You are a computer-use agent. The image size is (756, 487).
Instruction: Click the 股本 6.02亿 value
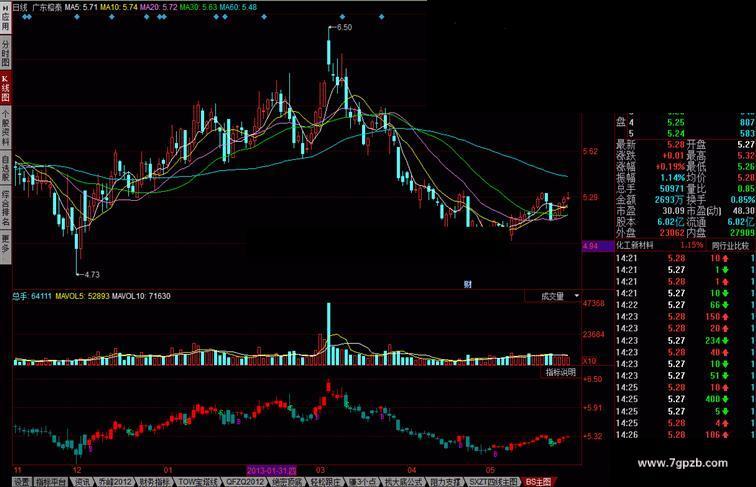671,222
